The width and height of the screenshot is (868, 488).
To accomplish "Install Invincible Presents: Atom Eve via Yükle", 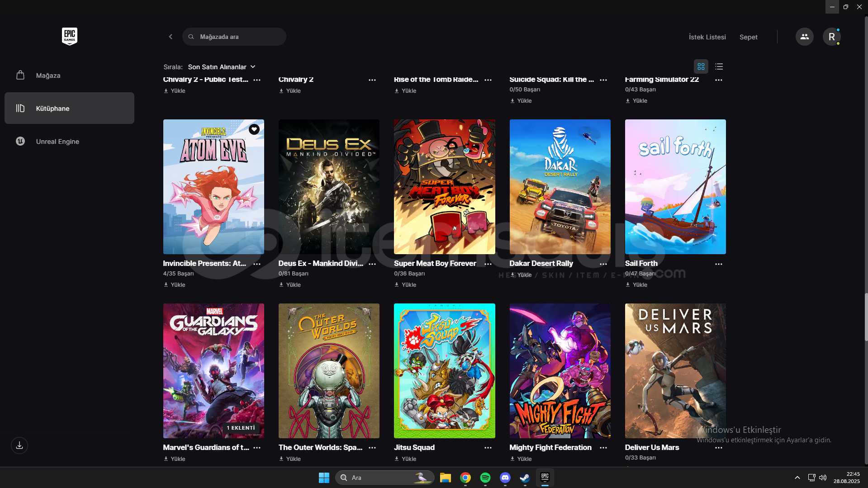I will pyautogui.click(x=175, y=285).
